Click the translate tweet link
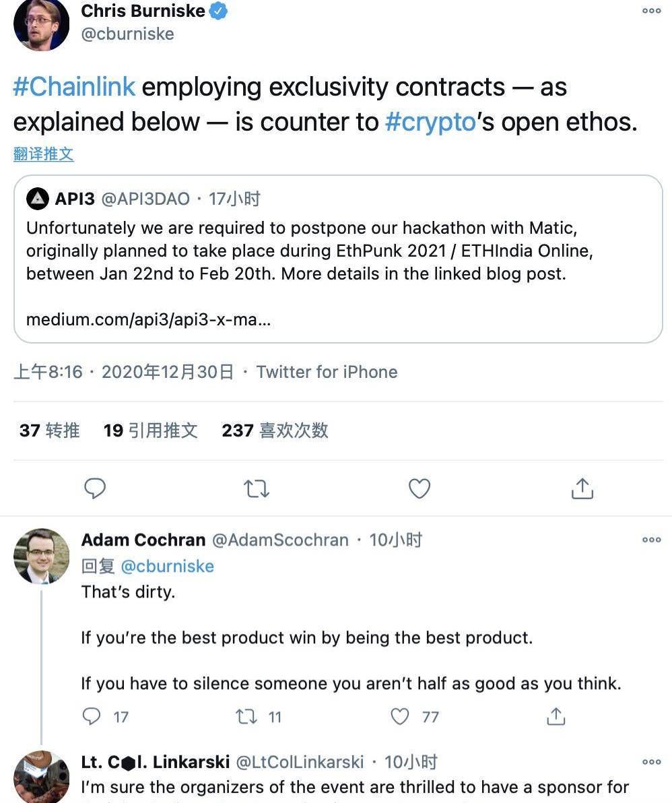The height and width of the screenshot is (803, 672). pos(44,154)
